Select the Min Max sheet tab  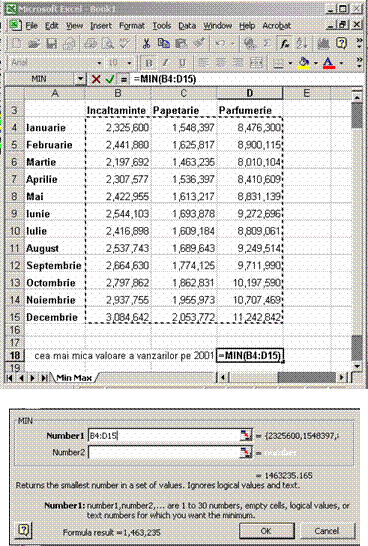pyautogui.click(x=74, y=377)
